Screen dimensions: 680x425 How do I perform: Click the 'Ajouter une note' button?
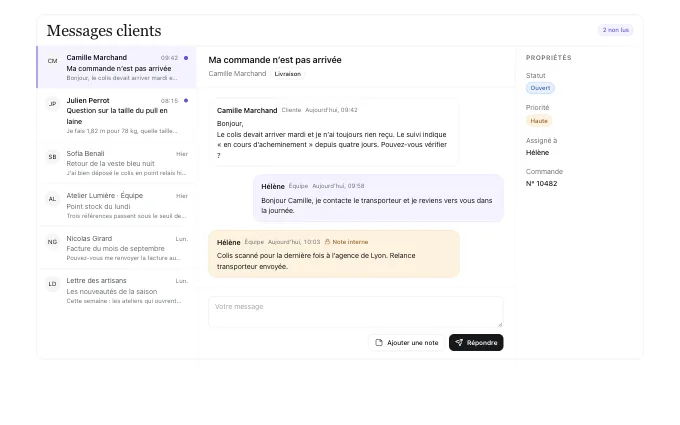point(407,343)
